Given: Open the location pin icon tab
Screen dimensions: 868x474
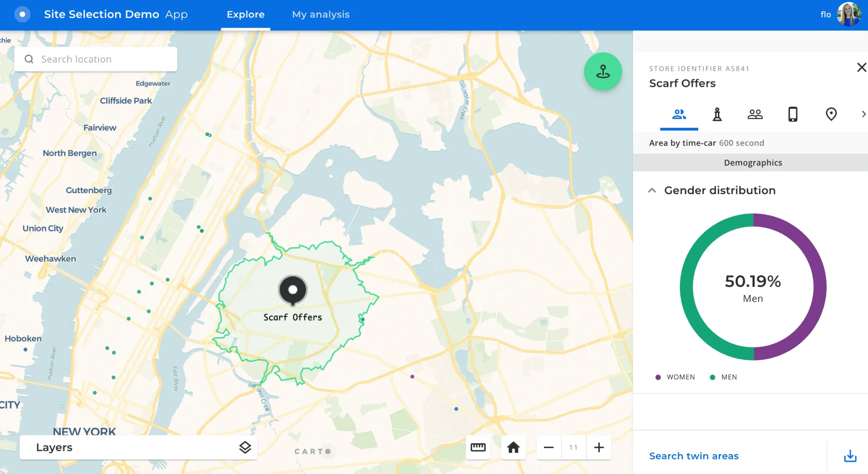Looking at the screenshot, I should pos(831,114).
